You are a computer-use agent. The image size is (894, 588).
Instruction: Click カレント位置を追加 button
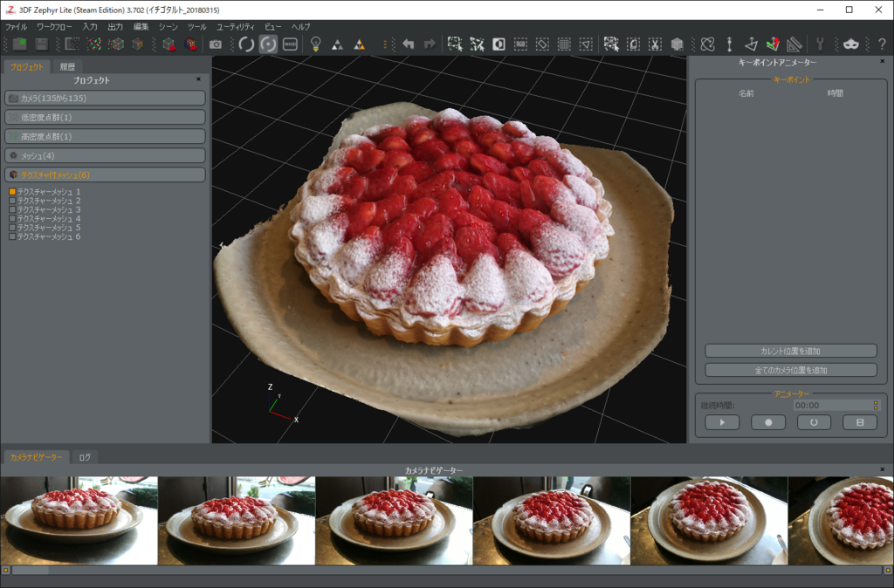791,351
